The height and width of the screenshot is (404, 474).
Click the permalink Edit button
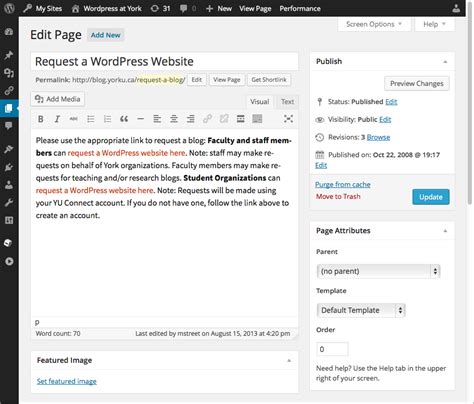pos(197,80)
